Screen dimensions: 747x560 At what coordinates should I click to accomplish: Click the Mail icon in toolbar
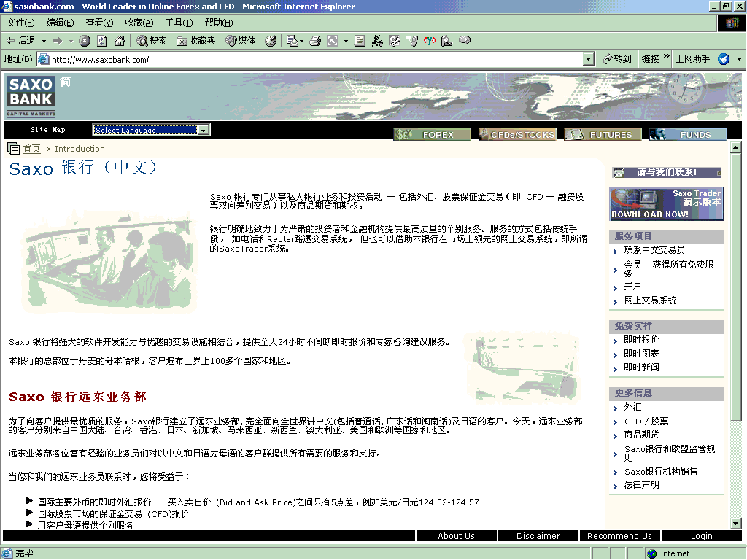(x=292, y=41)
